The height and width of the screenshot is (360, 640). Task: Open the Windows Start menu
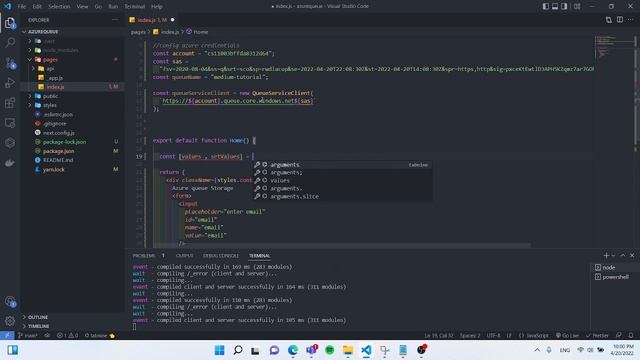219,350
